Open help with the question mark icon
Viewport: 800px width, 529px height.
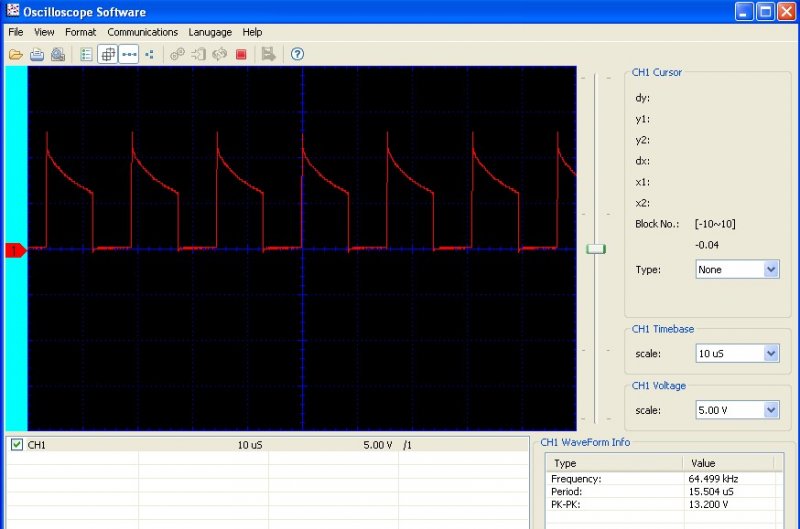(297, 54)
